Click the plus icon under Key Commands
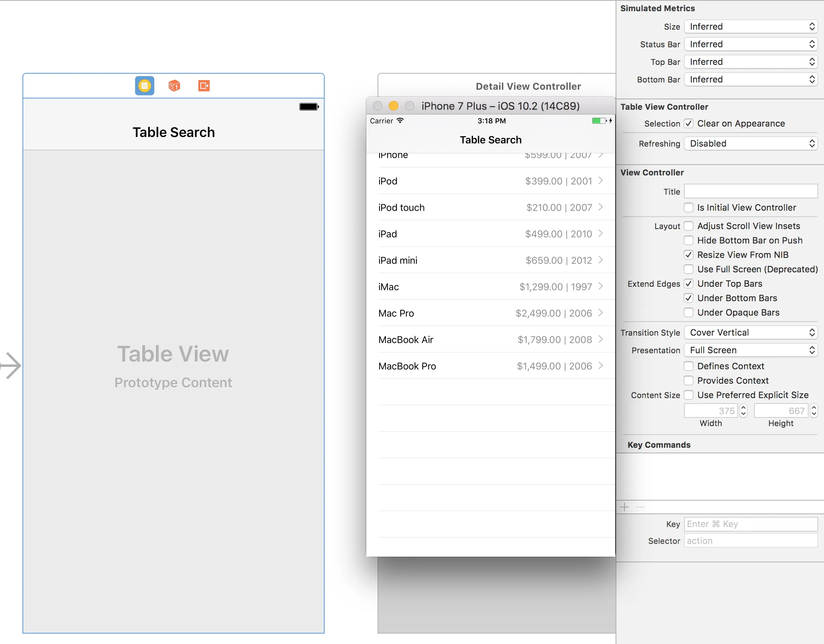Viewport: 824px width, 644px height. (624, 507)
